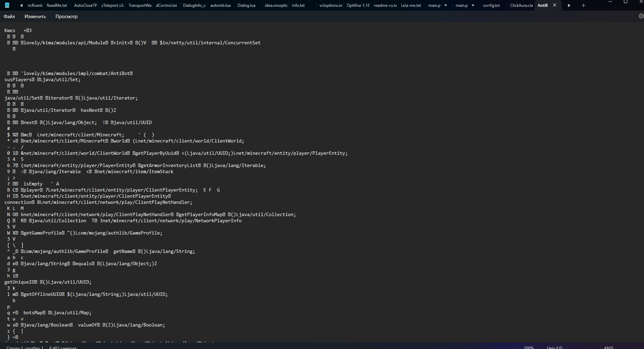644x349 pixels.
Task: Switch to the automb.lua tab
Action: point(220,5)
